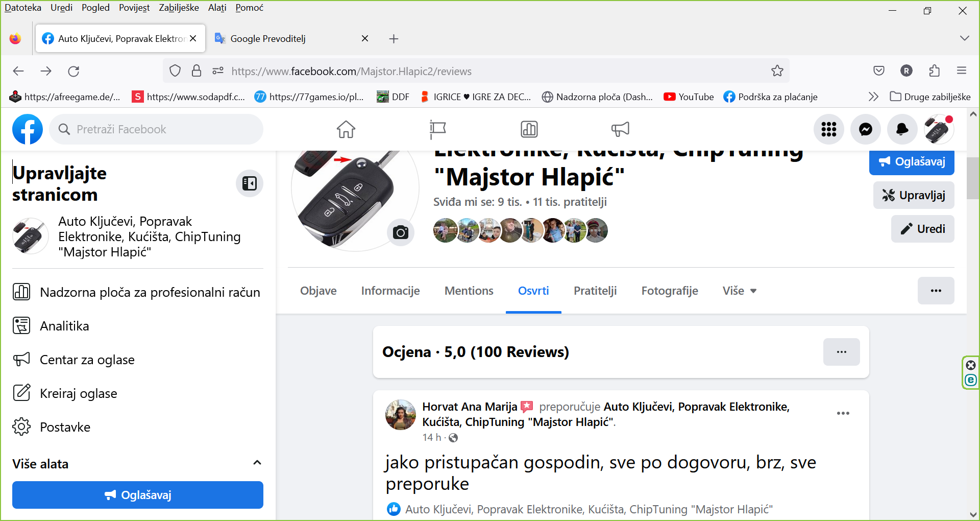980x521 pixels.
Task: Click the Facebook logo icon
Action: tap(28, 129)
